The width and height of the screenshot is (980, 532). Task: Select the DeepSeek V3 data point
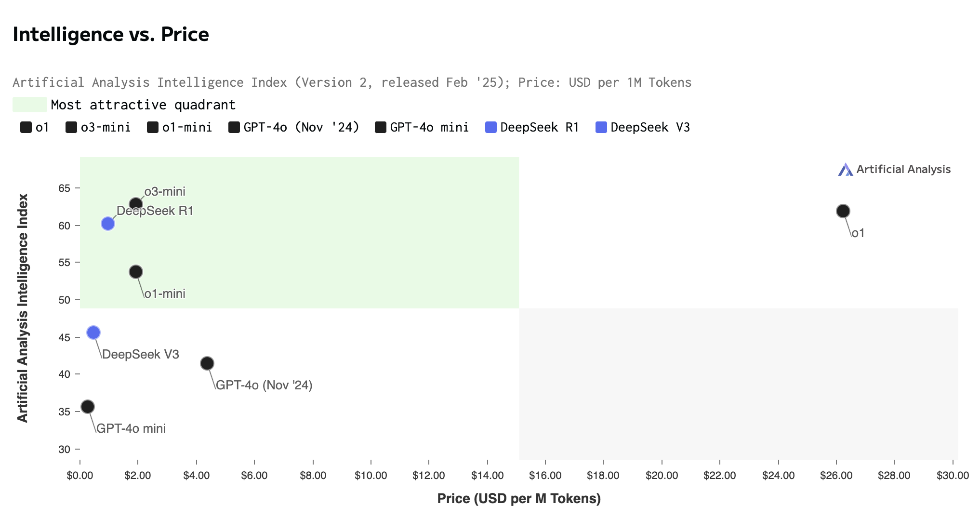[93, 332]
